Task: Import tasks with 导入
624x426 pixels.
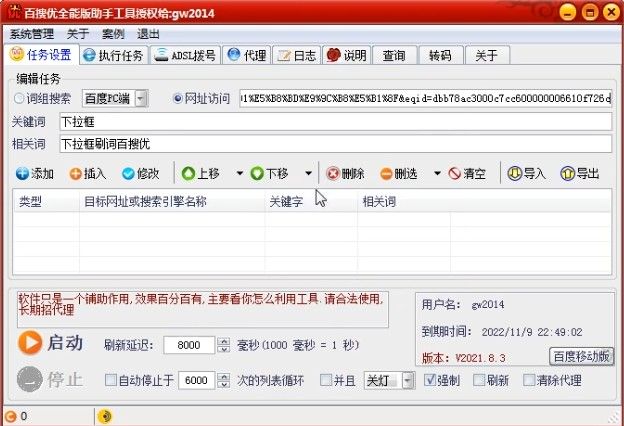Action: tap(526, 174)
